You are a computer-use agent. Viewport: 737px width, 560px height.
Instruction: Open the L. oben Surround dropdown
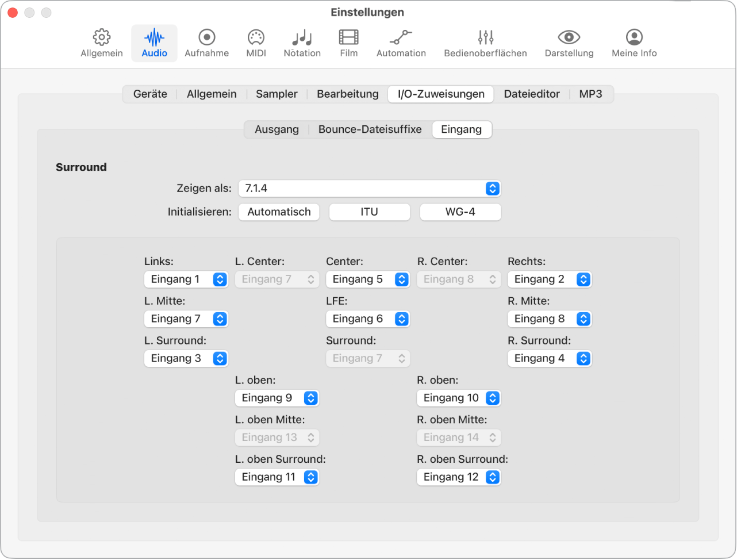tap(277, 477)
